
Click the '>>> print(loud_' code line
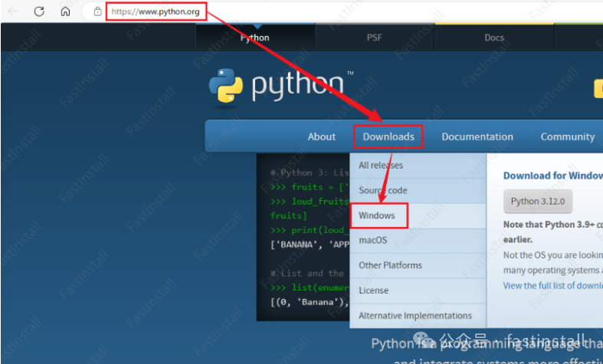[310, 230]
